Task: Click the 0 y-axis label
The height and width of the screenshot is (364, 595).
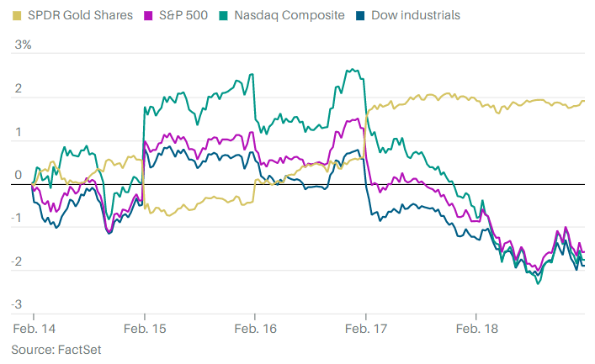Action: click(x=18, y=175)
